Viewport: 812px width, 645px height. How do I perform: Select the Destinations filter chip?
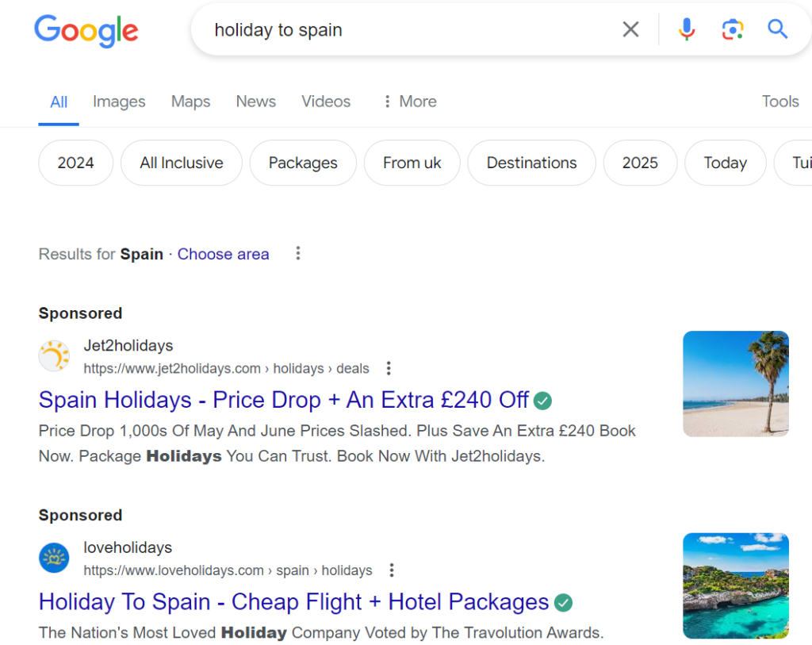tap(531, 163)
